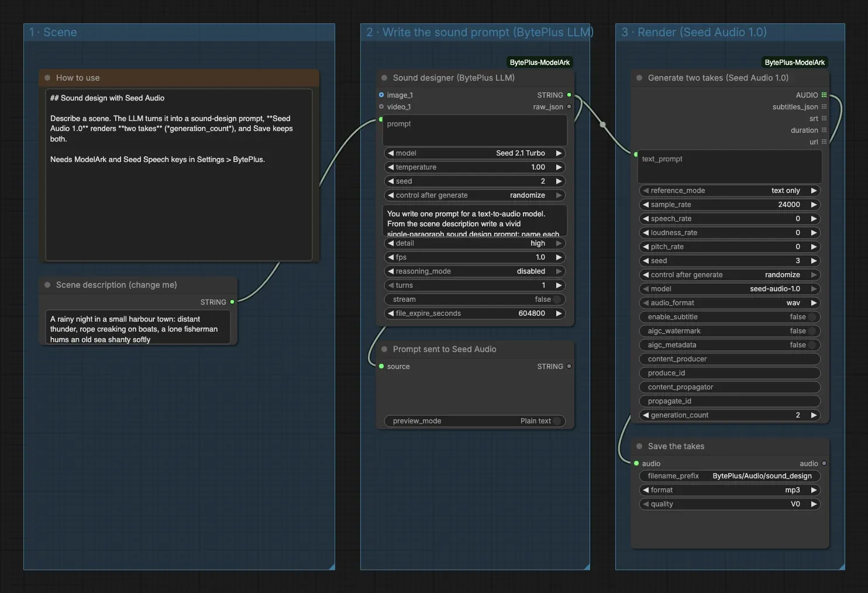Collapse the Scene description node via its dot

click(x=47, y=285)
